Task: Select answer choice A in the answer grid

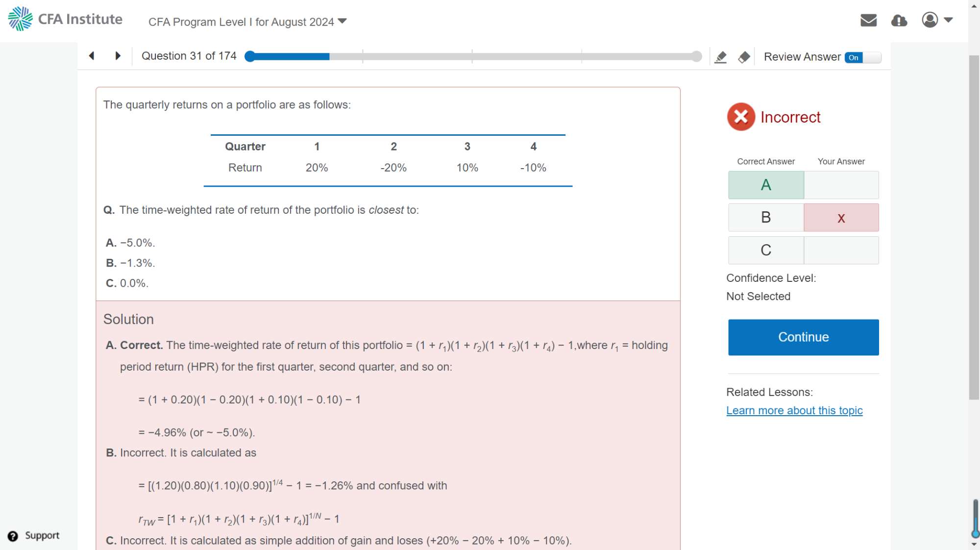Action: [766, 185]
